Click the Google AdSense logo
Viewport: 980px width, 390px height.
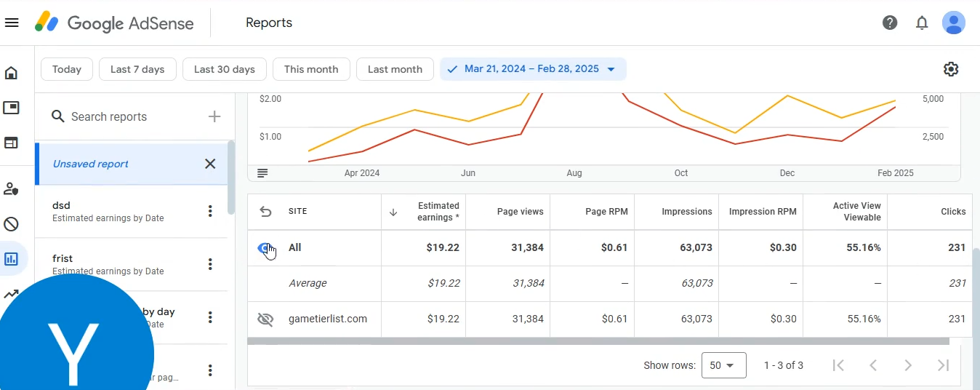(x=114, y=23)
